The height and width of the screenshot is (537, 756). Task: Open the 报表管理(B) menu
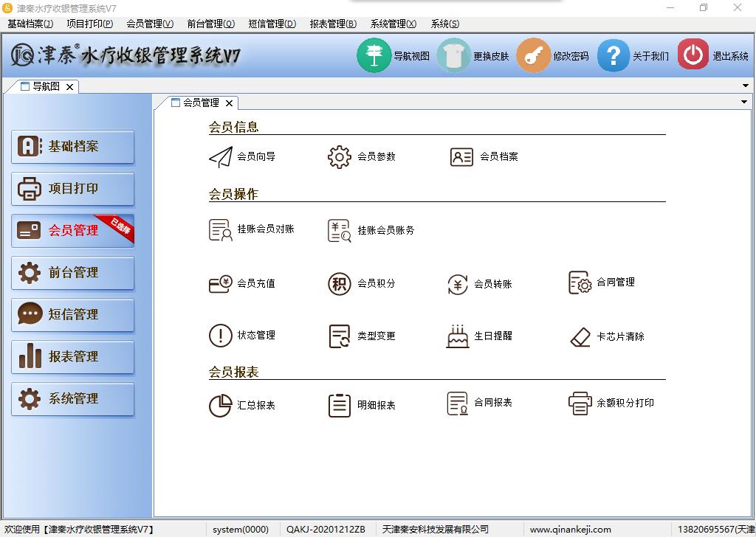click(x=333, y=24)
